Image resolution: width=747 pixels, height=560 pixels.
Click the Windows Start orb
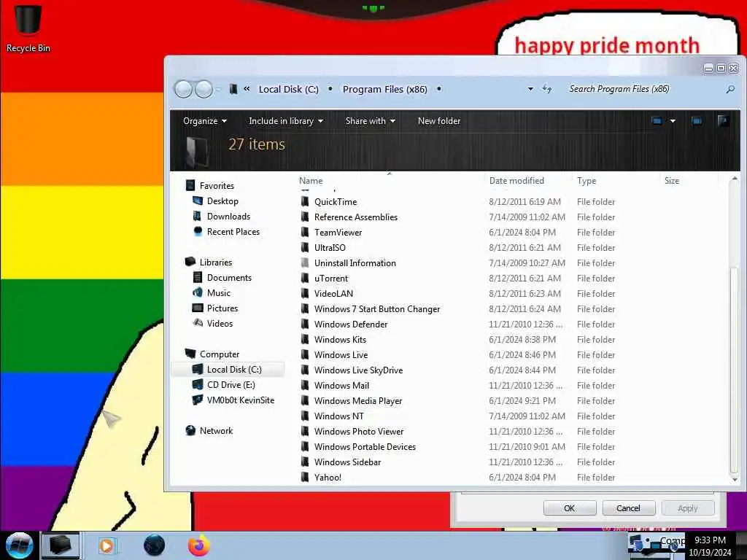[19, 545]
